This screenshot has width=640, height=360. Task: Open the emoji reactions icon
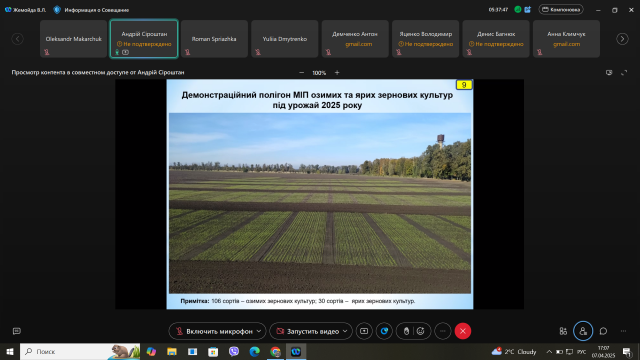(421, 331)
